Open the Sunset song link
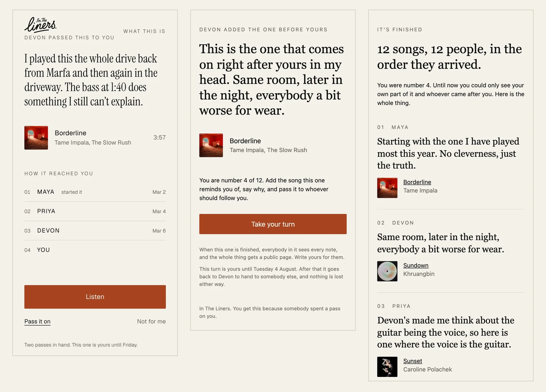The width and height of the screenshot is (546, 392). pos(413,361)
